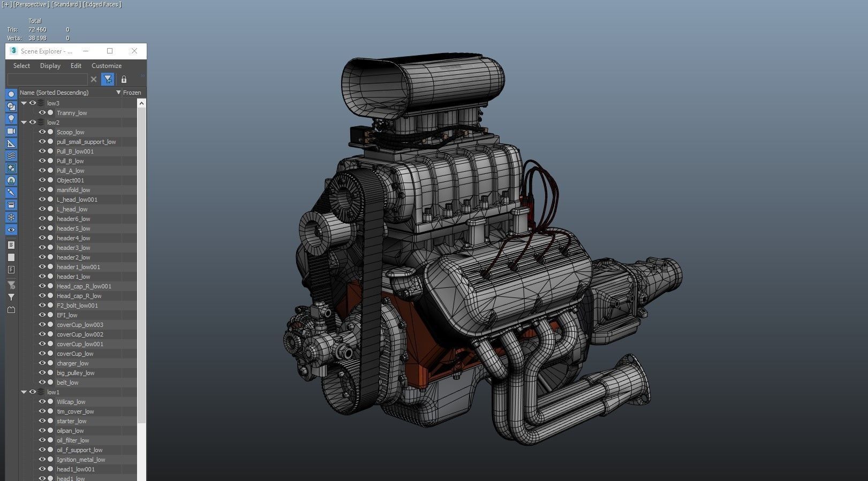Select pull_small_support_low in list
Viewport: 868px width, 481px height.
coord(86,142)
